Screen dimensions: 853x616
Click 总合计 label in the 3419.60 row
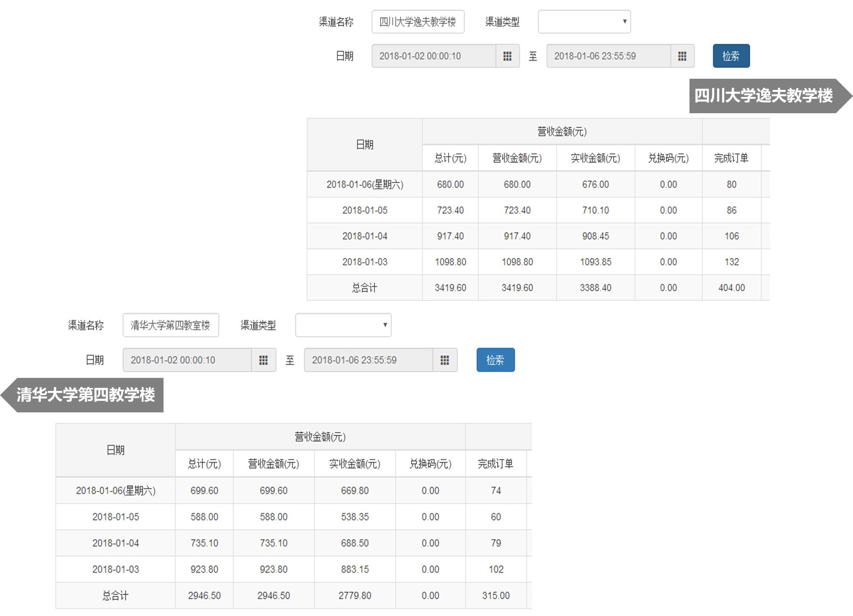(365, 288)
